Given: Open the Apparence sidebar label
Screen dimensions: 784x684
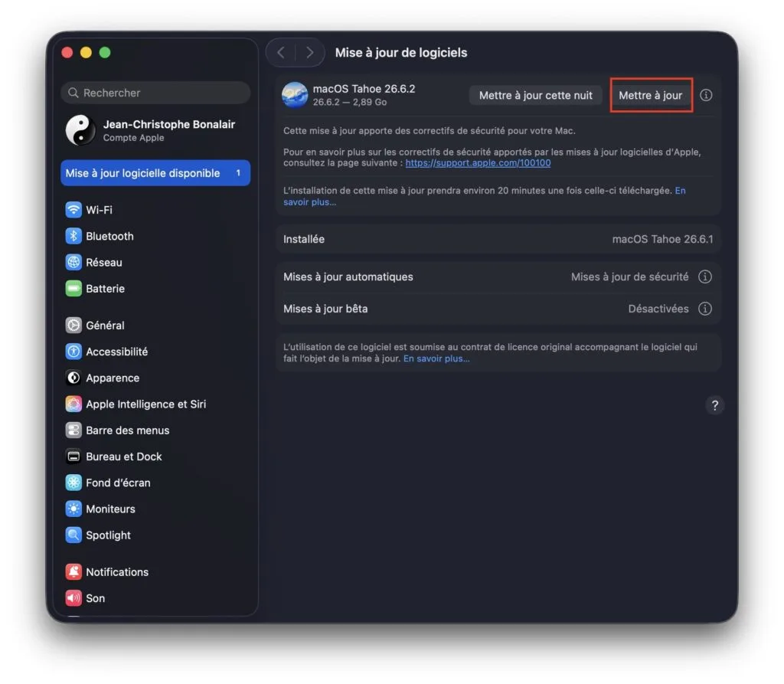Looking at the screenshot, I should (x=113, y=378).
